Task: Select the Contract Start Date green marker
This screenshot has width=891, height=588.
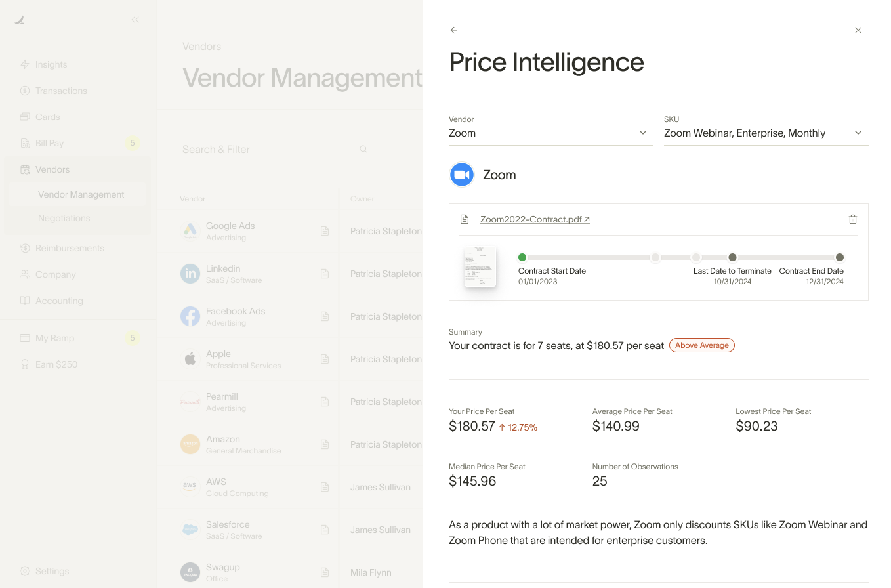Action: coord(522,257)
